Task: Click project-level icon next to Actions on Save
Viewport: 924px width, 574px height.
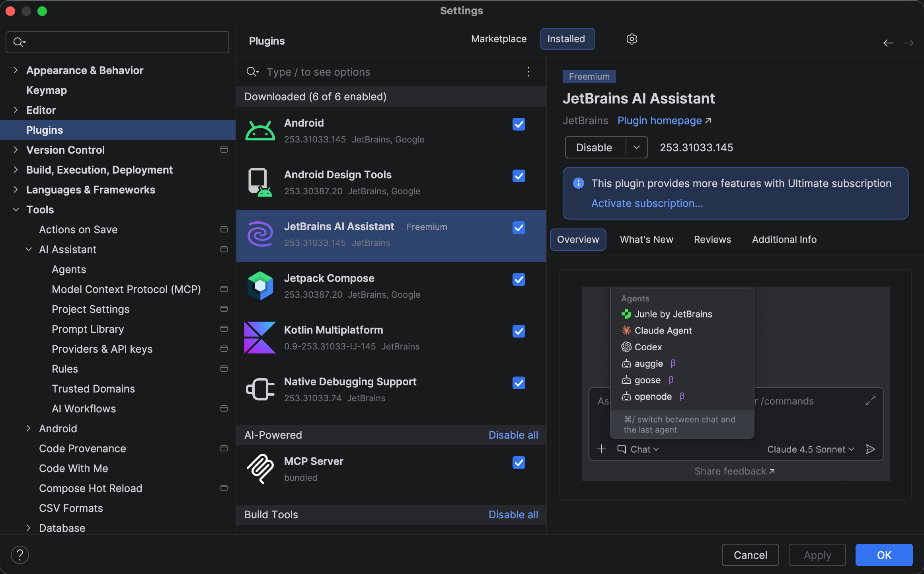Action: (x=224, y=229)
